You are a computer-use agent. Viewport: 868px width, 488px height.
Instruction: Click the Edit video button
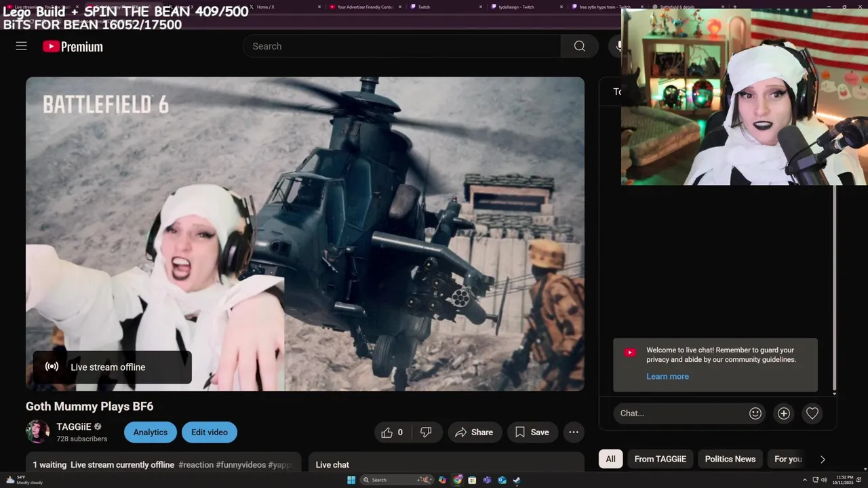click(210, 432)
